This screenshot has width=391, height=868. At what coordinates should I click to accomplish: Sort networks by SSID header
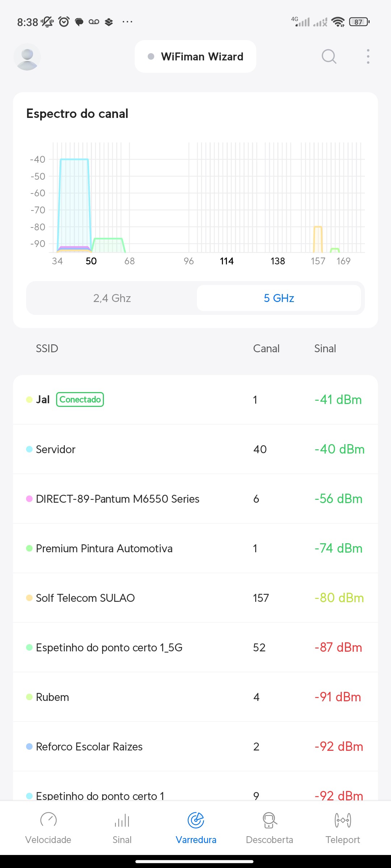[47, 348]
